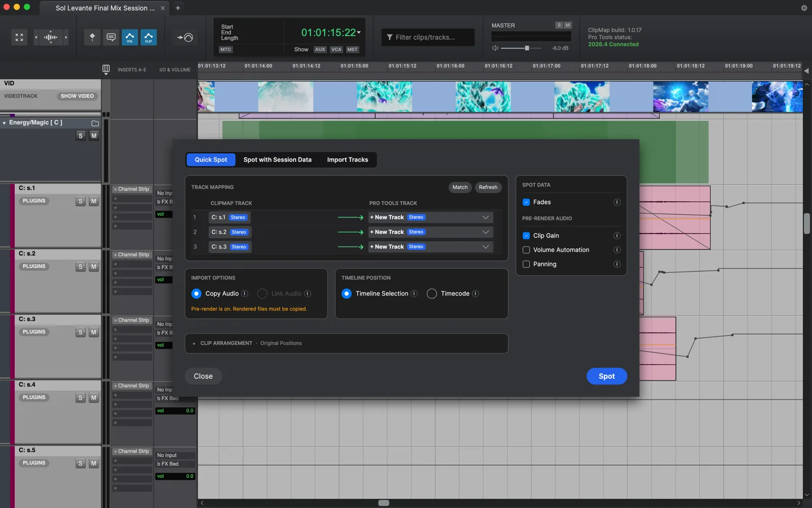Open the comments speech bubble icon

click(x=111, y=37)
